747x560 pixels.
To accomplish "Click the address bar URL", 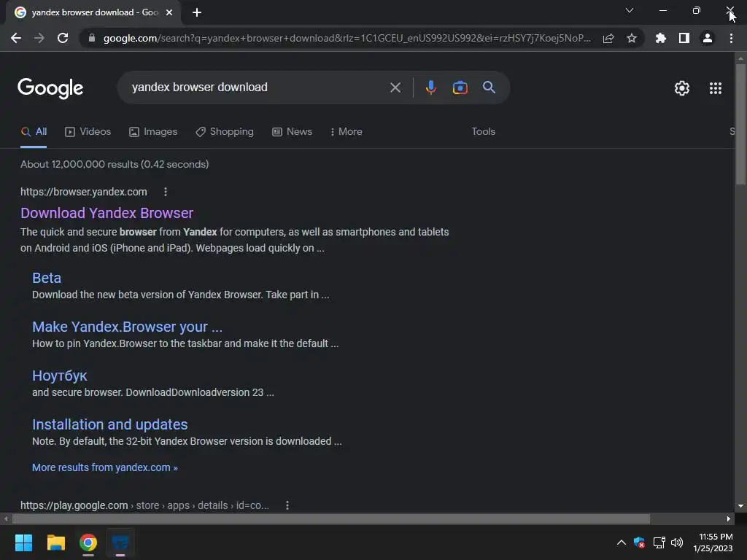I will tap(347, 38).
